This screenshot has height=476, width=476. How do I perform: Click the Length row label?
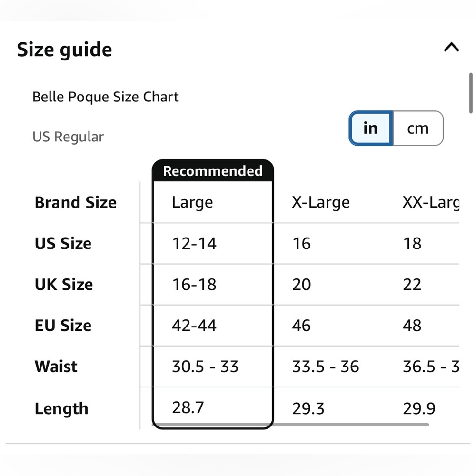[61, 408]
